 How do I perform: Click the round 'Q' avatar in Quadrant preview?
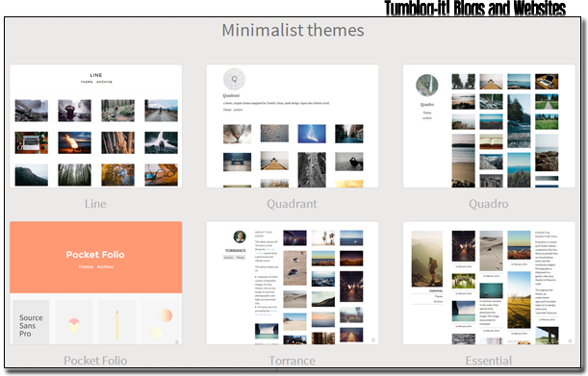pyautogui.click(x=235, y=80)
